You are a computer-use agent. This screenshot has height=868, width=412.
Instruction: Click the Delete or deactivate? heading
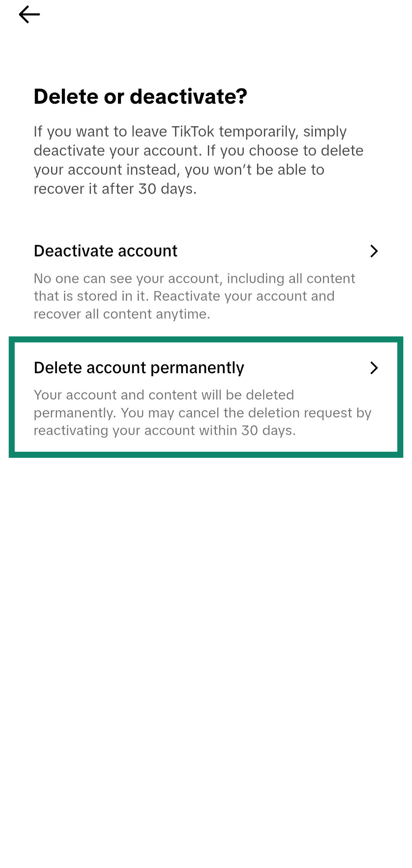[x=140, y=96]
